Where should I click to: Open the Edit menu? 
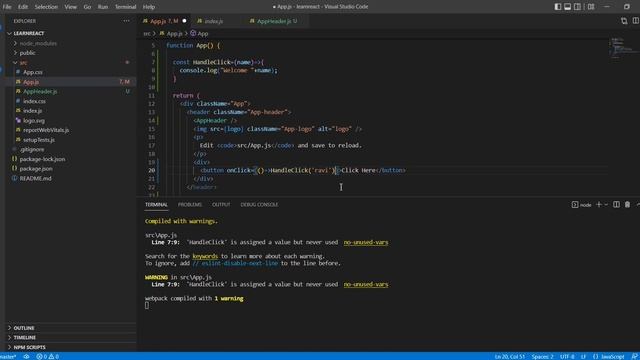[x=23, y=7]
